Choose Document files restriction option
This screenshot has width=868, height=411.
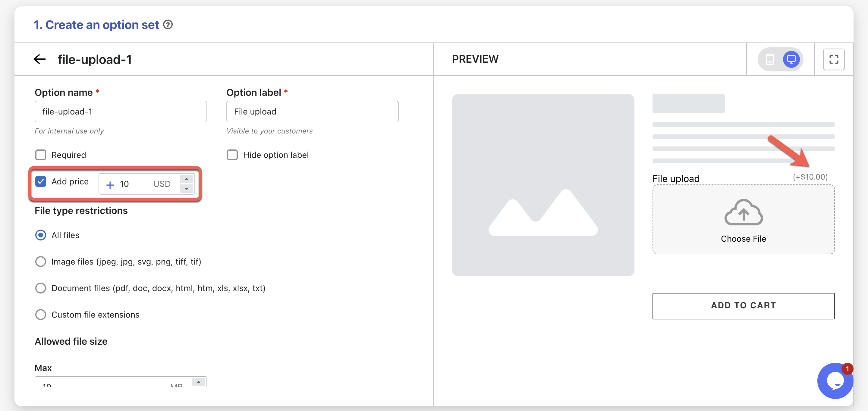pos(41,288)
